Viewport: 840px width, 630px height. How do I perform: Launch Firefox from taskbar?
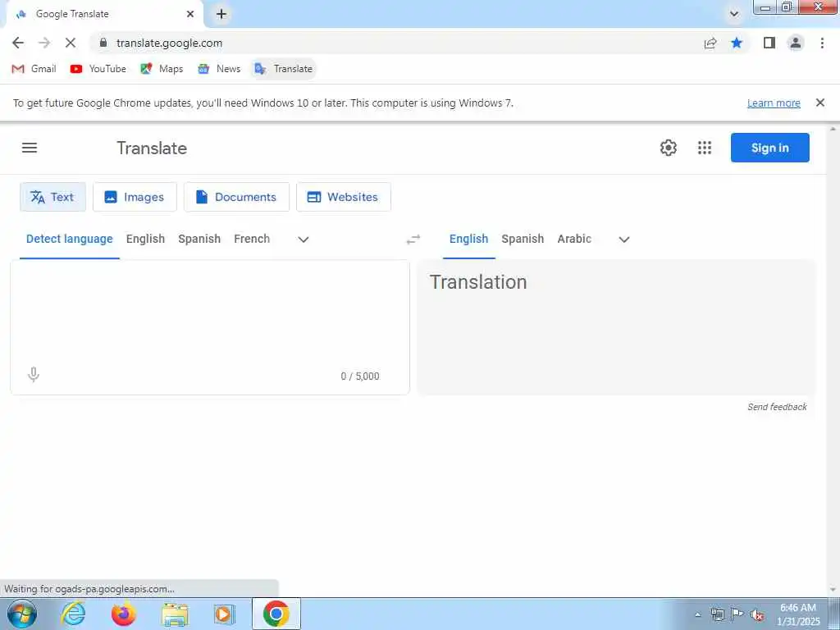(123, 614)
